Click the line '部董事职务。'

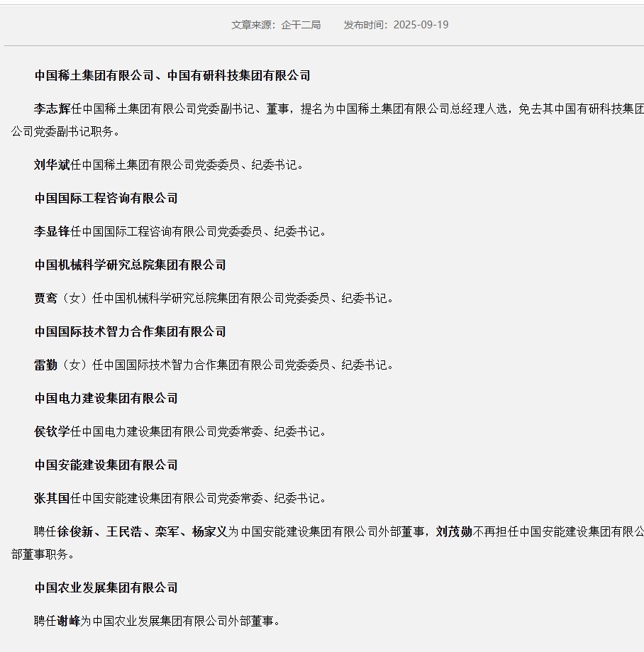[x=43, y=555]
